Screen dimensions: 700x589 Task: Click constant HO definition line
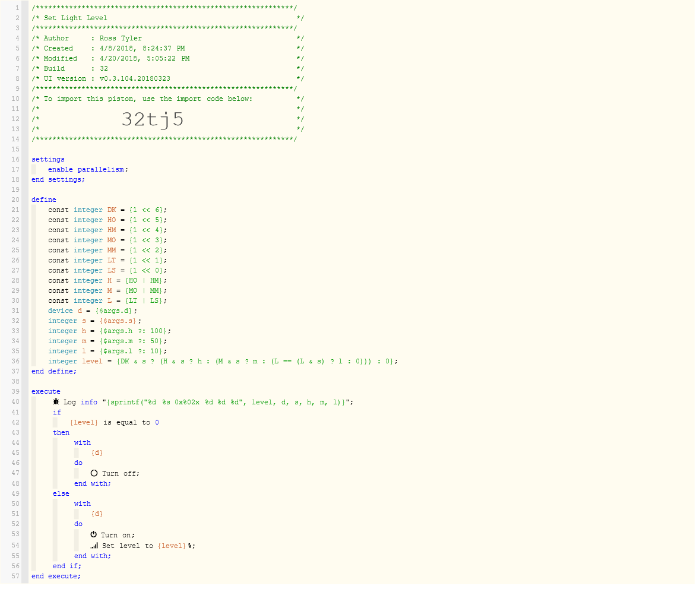coord(107,220)
